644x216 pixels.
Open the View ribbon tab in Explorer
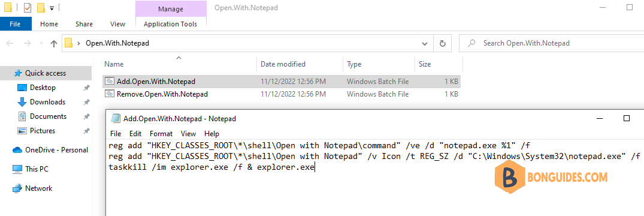click(x=117, y=24)
